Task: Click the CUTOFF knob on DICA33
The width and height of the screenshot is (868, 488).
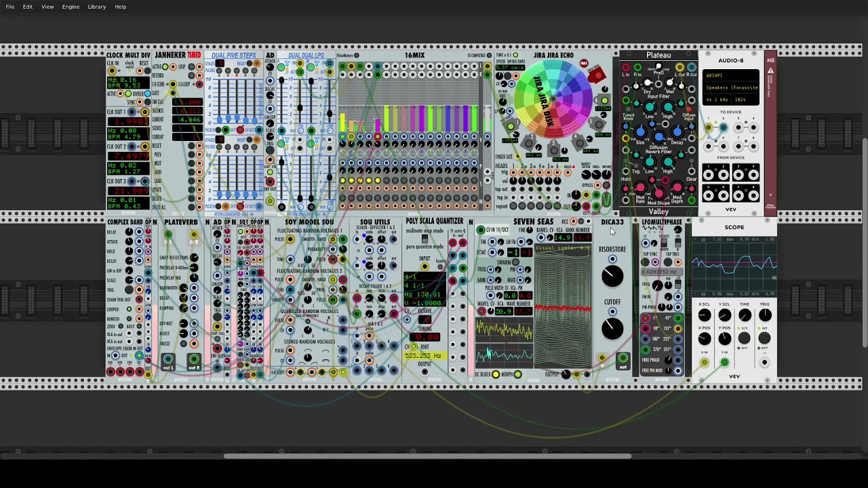Action: [612, 329]
